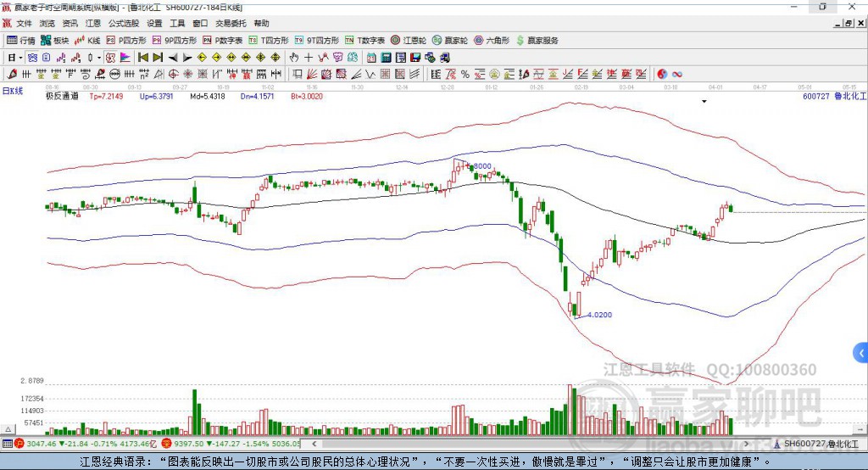
Task: Restore the inner document window
Action: coord(848,23)
